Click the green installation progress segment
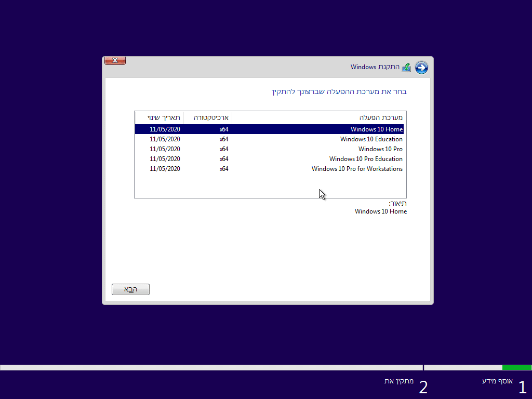Screen dimensions: 532x399 coord(516,367)
